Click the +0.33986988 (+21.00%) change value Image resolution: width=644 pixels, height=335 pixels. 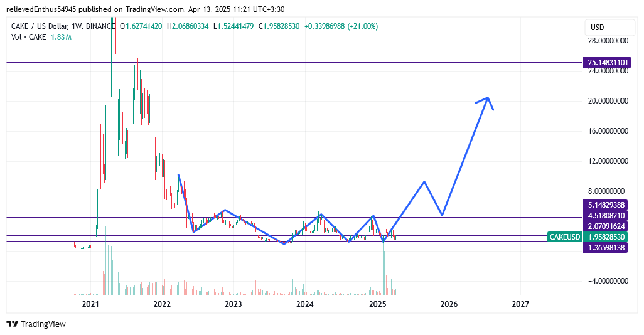[341, 26]
